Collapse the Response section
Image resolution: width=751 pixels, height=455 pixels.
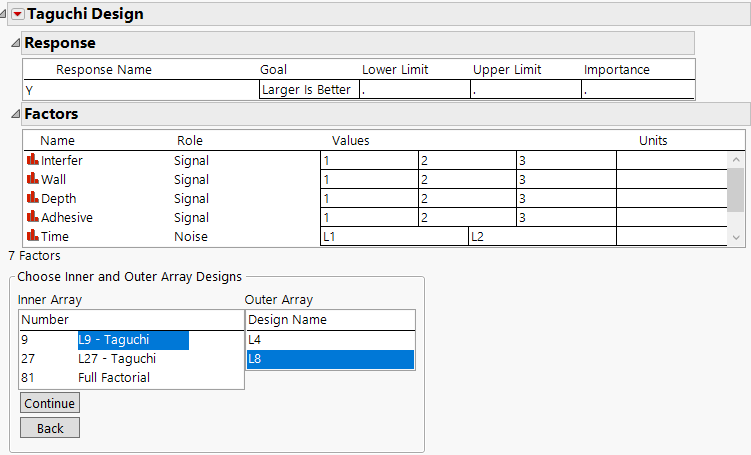[x=14, y=43]
